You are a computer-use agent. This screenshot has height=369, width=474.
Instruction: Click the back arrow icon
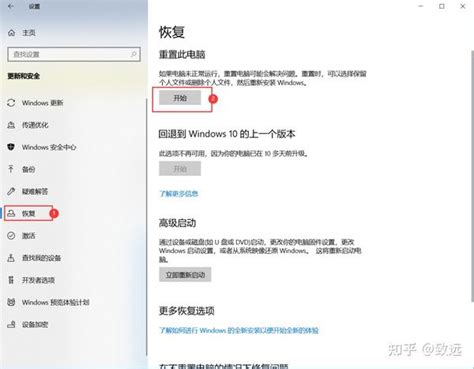[x=11, y=6]
